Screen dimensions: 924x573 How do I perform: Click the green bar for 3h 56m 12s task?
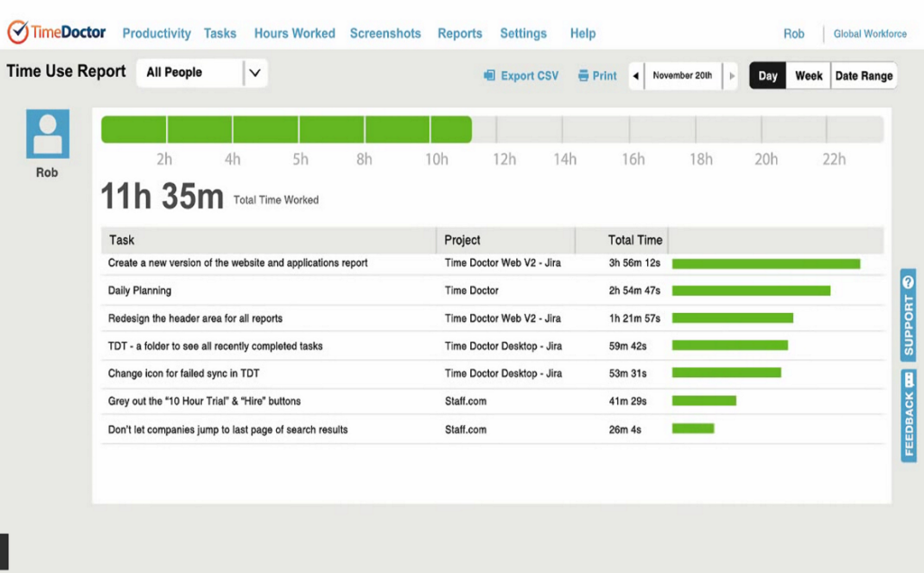(x=766, y=263)
